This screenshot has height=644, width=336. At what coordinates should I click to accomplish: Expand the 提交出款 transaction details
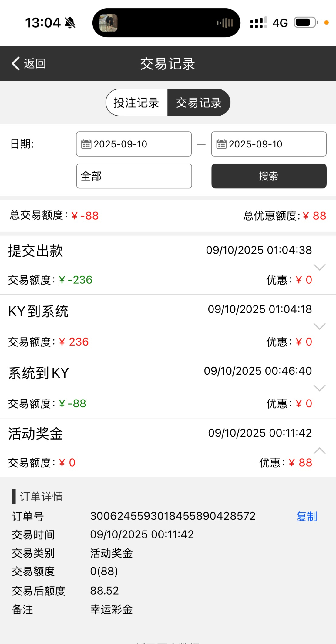pos(319,267)
